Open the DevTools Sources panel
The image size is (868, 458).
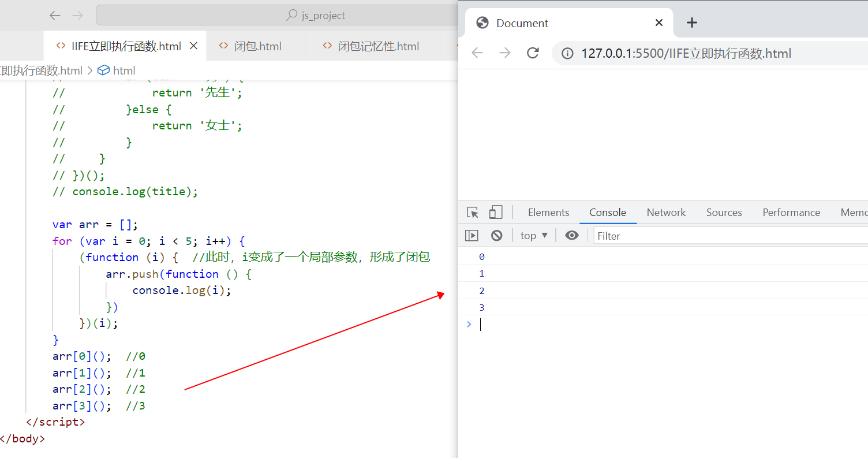pyautogui.click(x=724, y=213)
